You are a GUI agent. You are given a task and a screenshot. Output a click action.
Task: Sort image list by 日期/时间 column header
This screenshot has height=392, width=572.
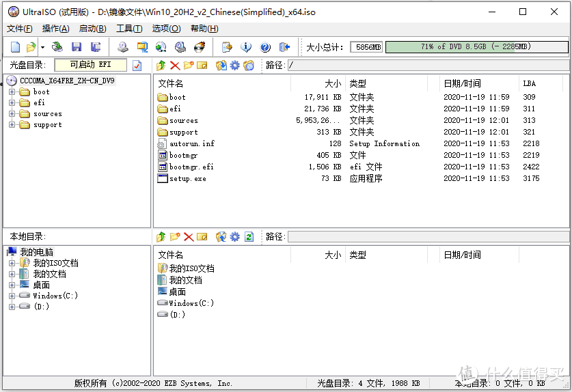(x=479, y=83)
